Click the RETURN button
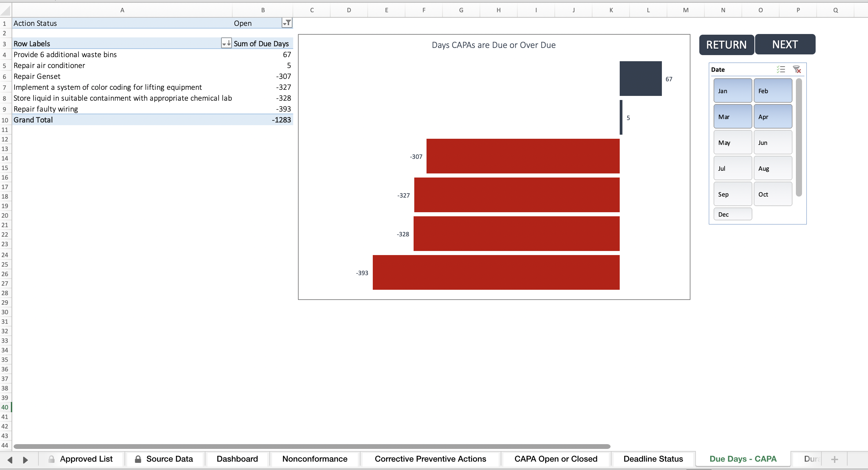The width and height of the screenshot is (868, 470). pyautogui.click(x=726, y=44)
